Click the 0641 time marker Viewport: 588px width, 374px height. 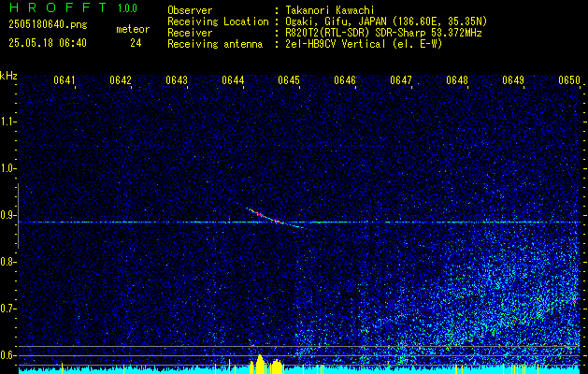[x=65, y=80]
